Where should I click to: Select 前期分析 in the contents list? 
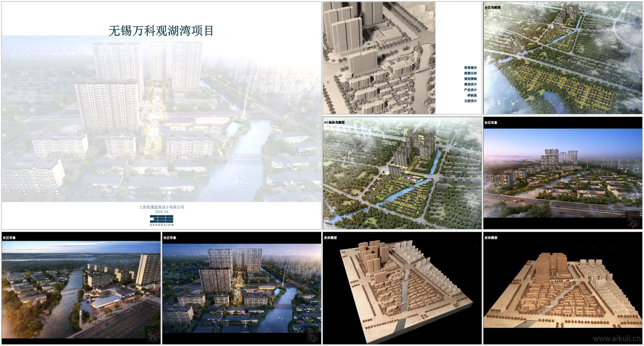coord(470,73)
